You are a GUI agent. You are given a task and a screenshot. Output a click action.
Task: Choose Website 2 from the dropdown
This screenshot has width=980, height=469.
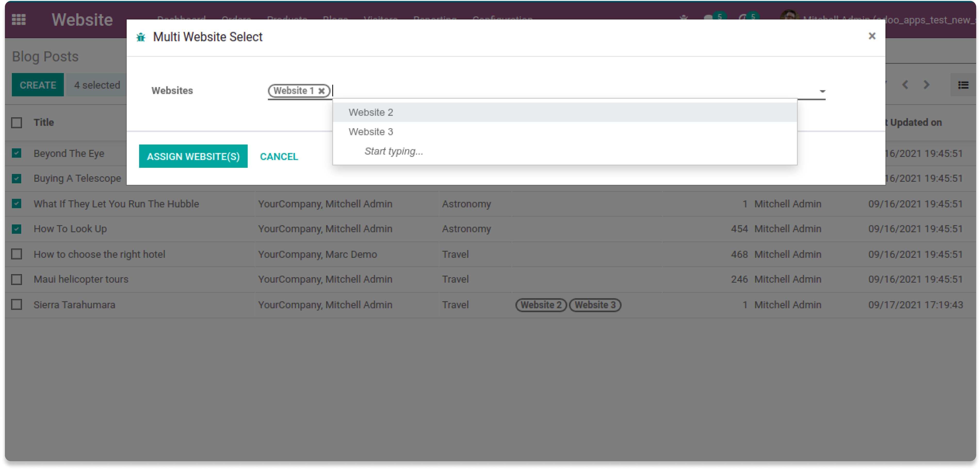coord(370,112)
